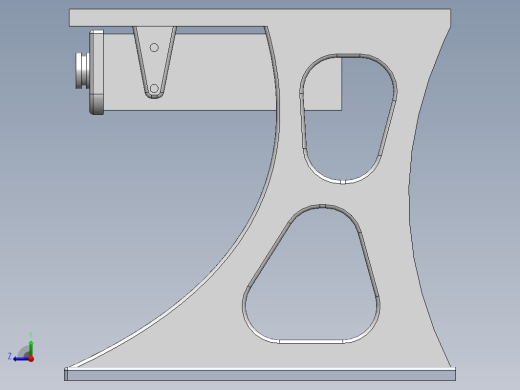This screenshot has height=390, width=520.
Task: Select the thin base plate at the bottom
Action: (x=260, y=375)
